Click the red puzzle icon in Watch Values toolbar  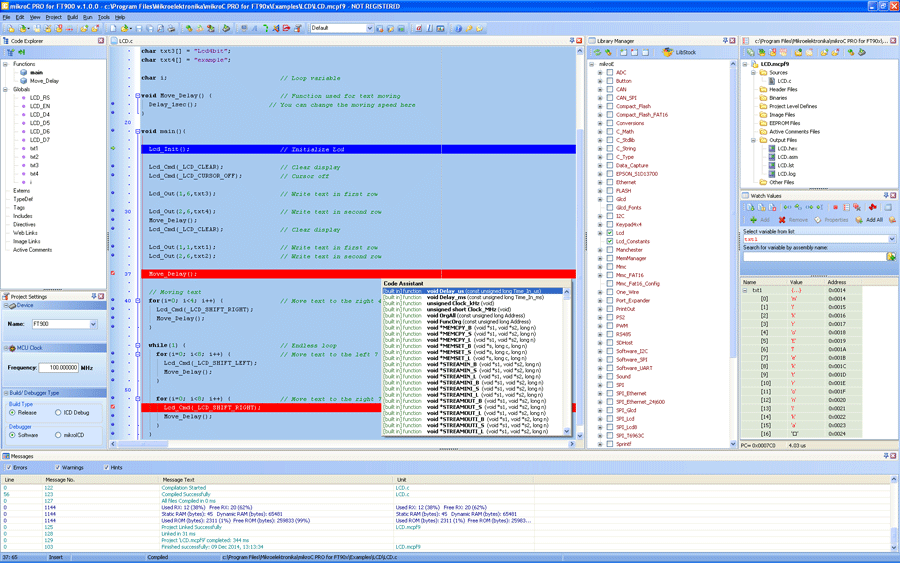click(872, 207)
